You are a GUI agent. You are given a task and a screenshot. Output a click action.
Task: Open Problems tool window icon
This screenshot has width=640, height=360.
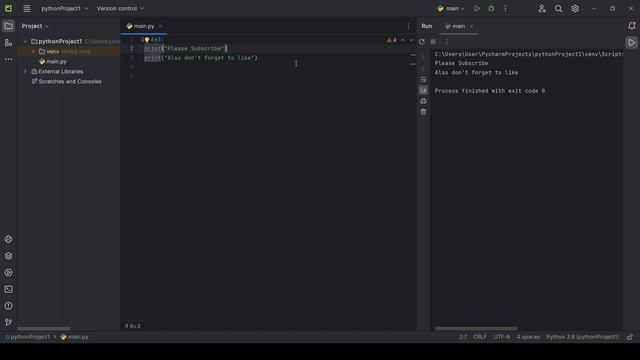click(8, 306)
